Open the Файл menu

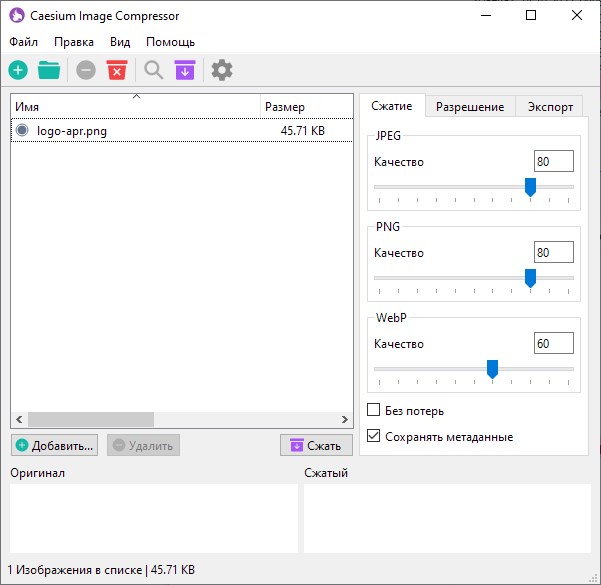tap(23, 42)
